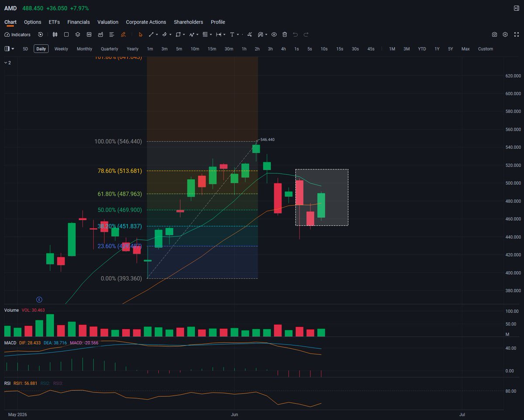
Task: Select the Weekly interval
Action: 61,49
